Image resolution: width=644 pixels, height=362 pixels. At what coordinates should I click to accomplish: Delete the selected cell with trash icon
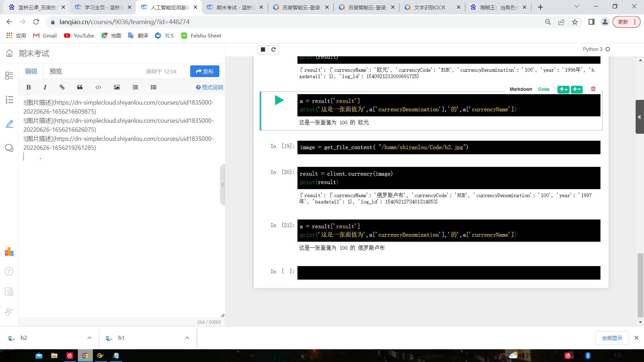[593, 89]
